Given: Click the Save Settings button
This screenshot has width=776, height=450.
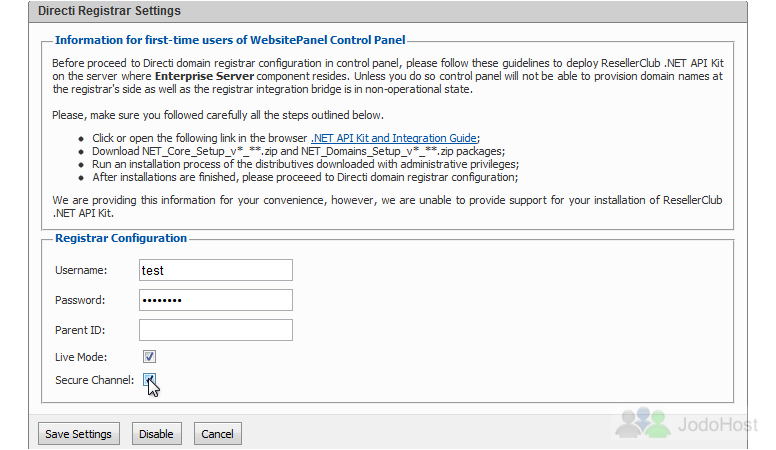Looking at the screenshot, I should (79, 434).
